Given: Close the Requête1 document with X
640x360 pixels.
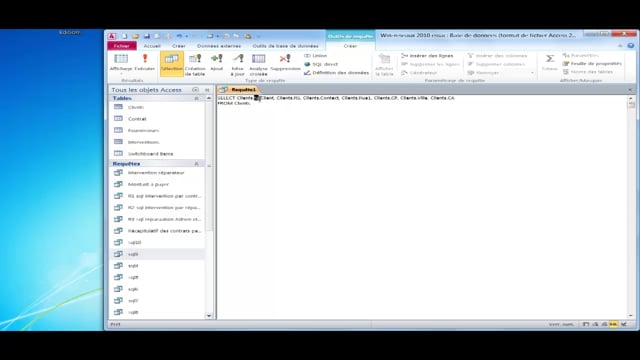Looking at the screenshot, I should tap(630, 90).
